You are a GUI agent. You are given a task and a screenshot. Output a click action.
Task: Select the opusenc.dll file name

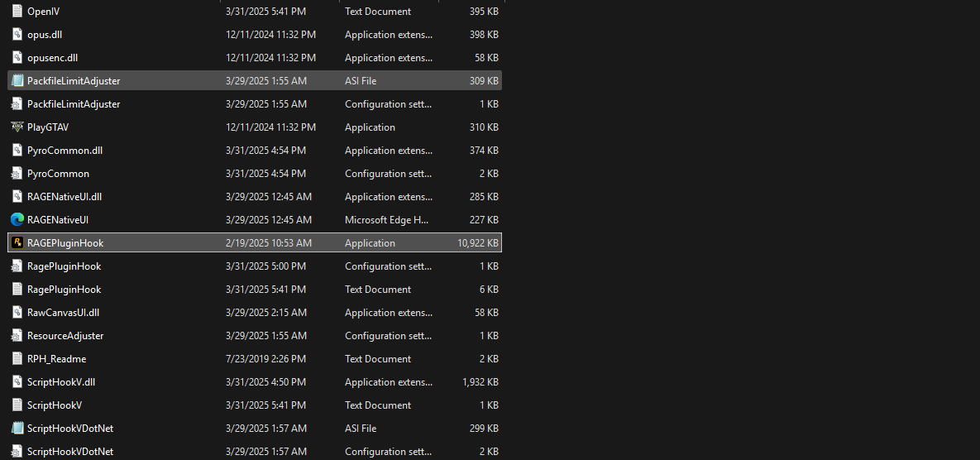[x=52, y=58]
